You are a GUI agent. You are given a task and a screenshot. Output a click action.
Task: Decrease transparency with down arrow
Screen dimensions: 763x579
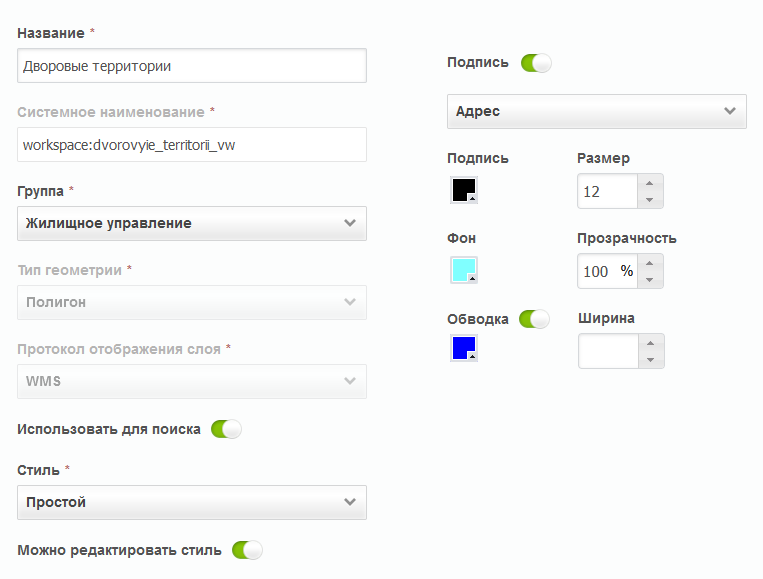coord(650,280)
